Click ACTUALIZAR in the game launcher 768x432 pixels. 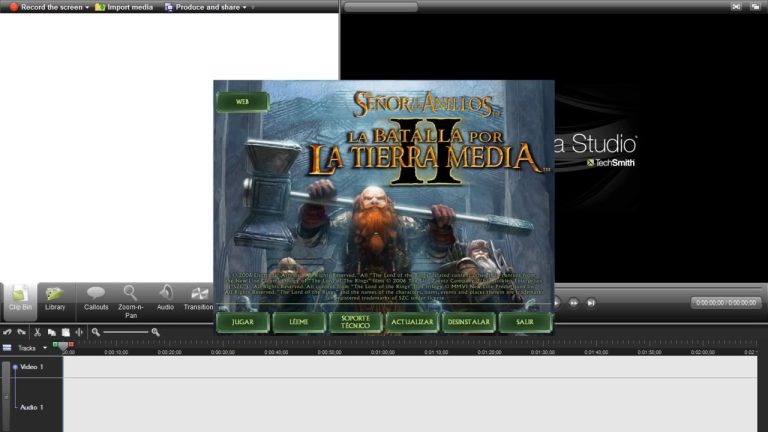click(412, 322)
